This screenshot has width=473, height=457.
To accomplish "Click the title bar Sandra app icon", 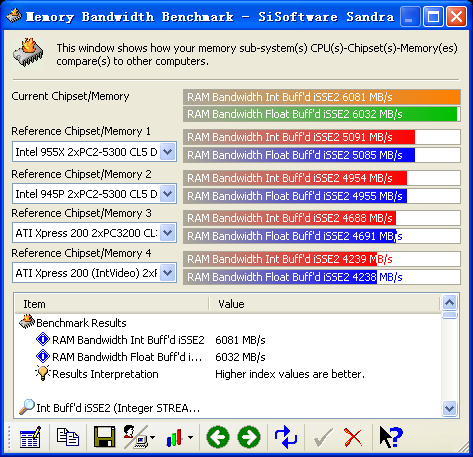I will (x=14, y=16).
